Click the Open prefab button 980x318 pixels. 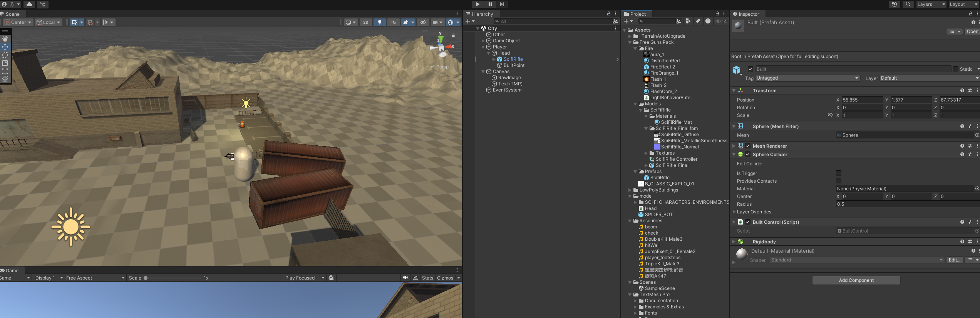(972, 32)
